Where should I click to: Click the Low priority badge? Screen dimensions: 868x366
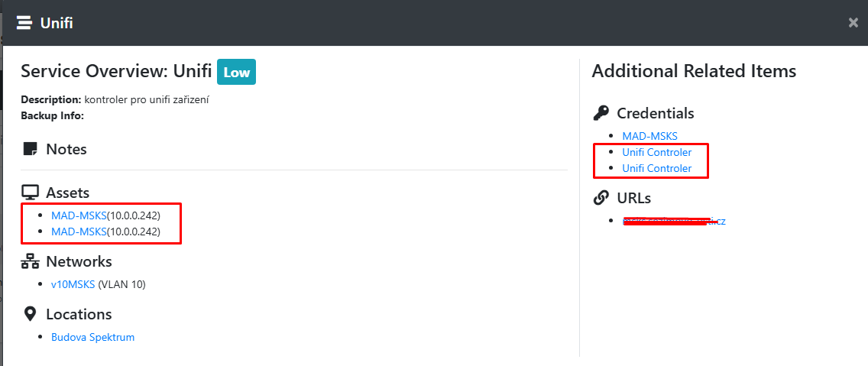pos(236,73)
